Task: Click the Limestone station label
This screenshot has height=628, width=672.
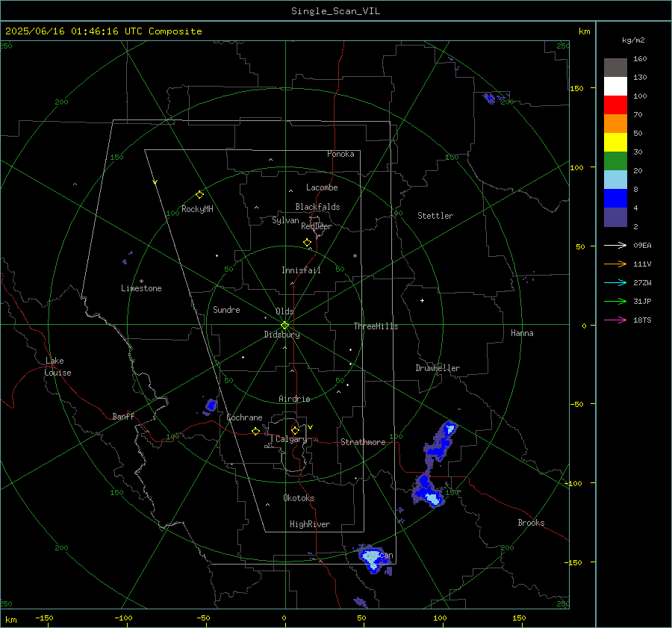Action: pos(141,288)
